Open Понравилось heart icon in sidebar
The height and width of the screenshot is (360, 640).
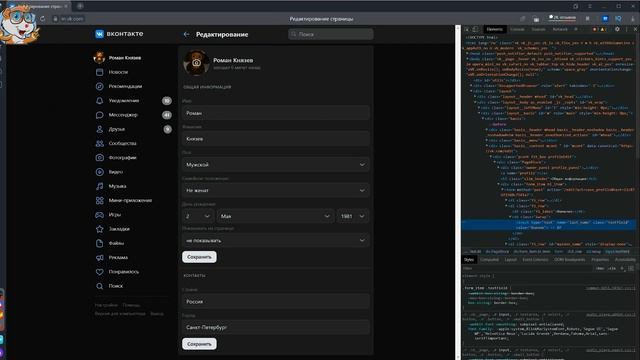click(x=100, y=272)
